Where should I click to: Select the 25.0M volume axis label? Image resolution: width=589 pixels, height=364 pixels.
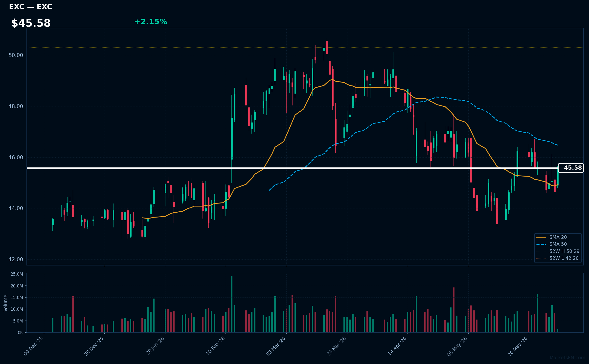[x=17, y=274]
